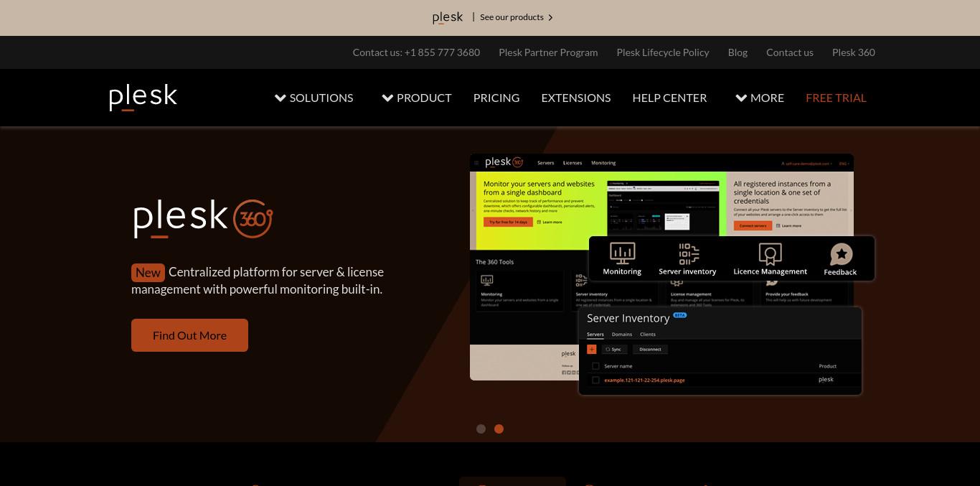Click Licenses in the dashboard preview header
The height and width of the screenshot is (486, 980).
click(x=573, y=163)
